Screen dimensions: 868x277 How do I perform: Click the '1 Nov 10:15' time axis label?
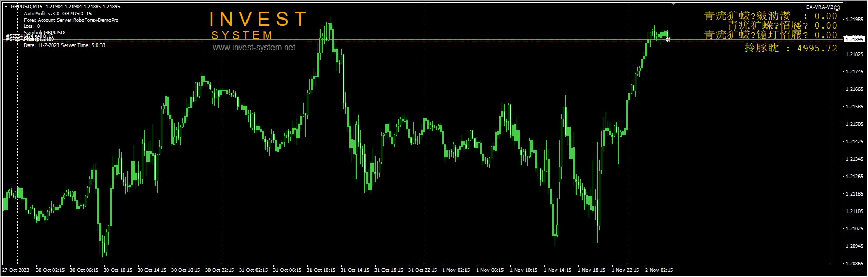(x=524, y=270)
